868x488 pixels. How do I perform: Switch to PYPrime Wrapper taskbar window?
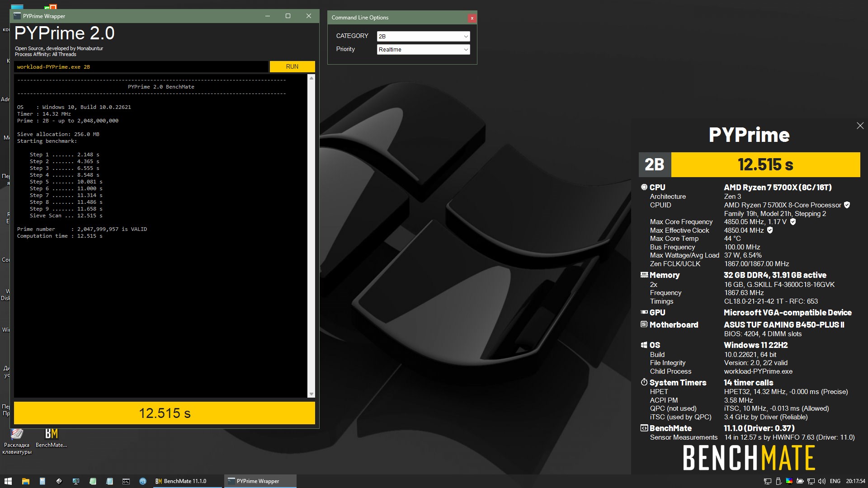pyautogui.click(x=260, y=481)
